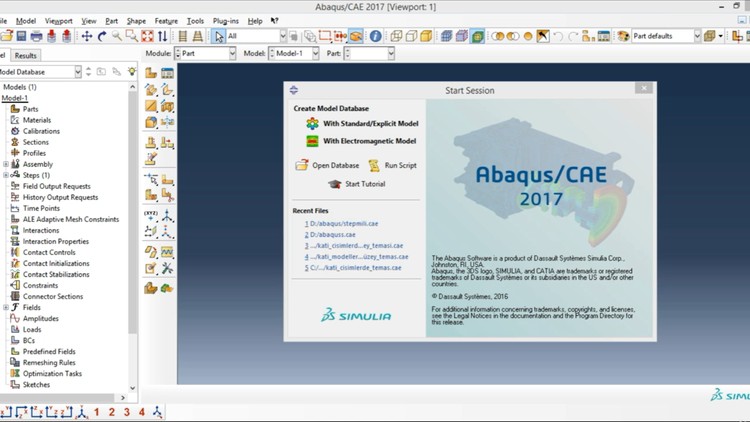Image resolution: width=750 pixels, height=422 pixels.
Task: Click the lightbulb filter icon in model tree
Action: coord(132,71)
